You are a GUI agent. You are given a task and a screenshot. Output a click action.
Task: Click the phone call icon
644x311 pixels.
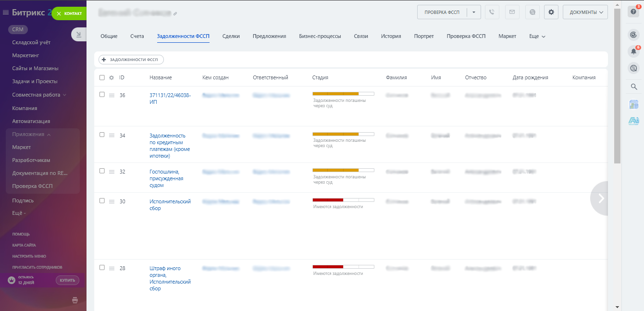point(492,12)
